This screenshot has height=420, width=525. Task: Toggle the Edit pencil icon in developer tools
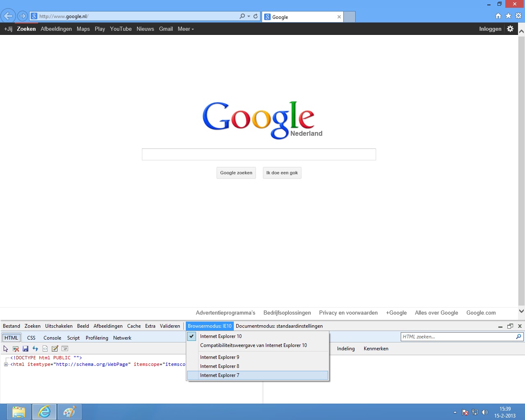(55, 349)
